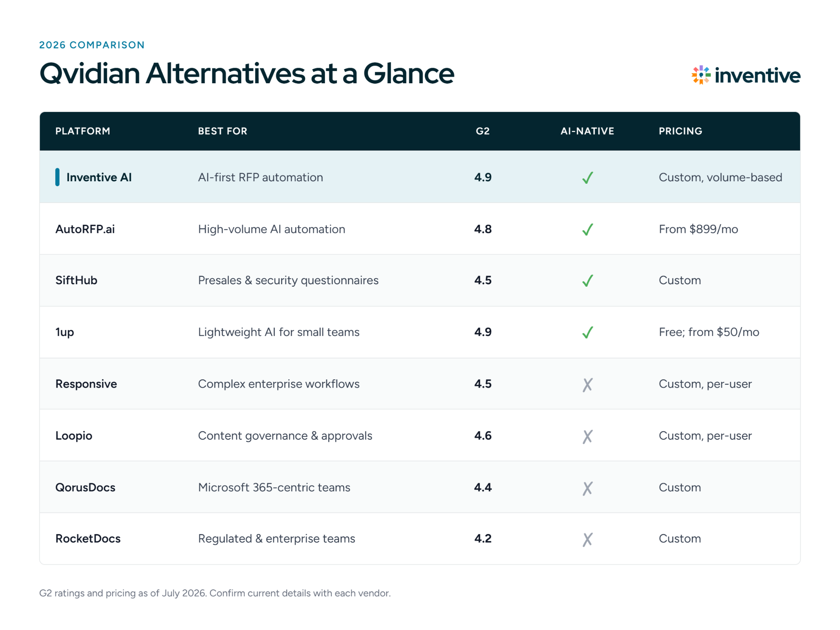Click the Loopio platform name
The width and height of the screenshot is (840, 630).
[x=74, y=436]
